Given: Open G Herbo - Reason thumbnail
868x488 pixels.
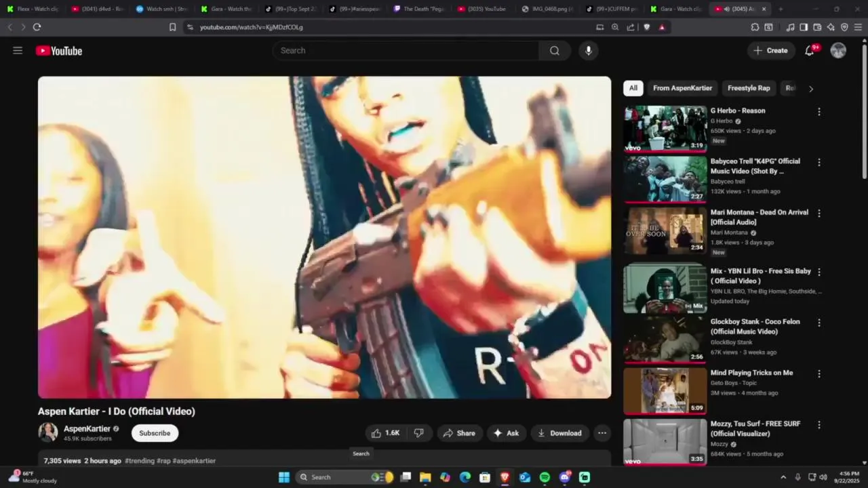Looking at the screenshot, I should [x=665, y=129].
